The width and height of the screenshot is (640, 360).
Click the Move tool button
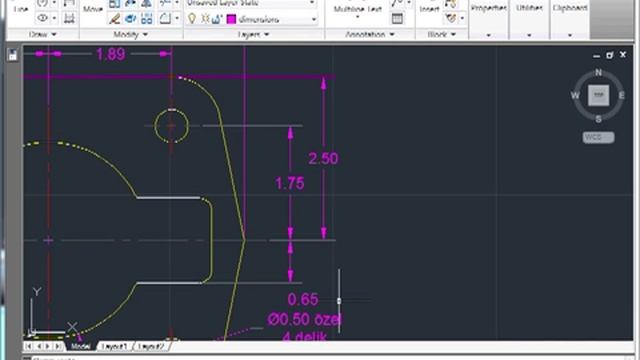pos(93,8)
